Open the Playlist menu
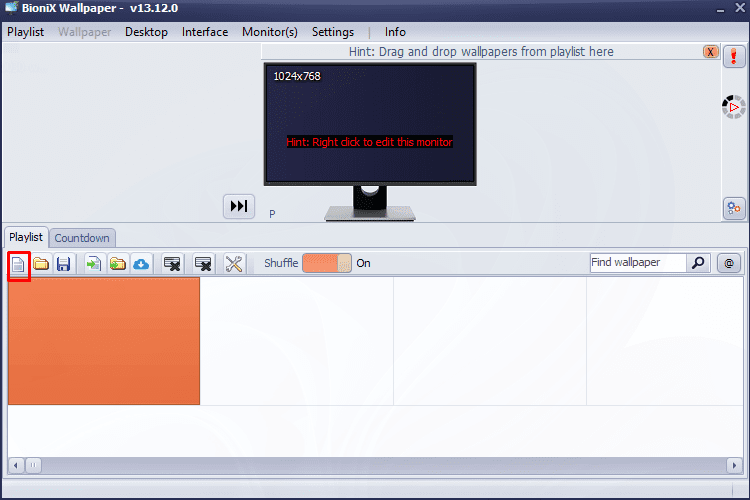Image resolution: width=750 pixels, height=500 pixels. coord(25,32)
